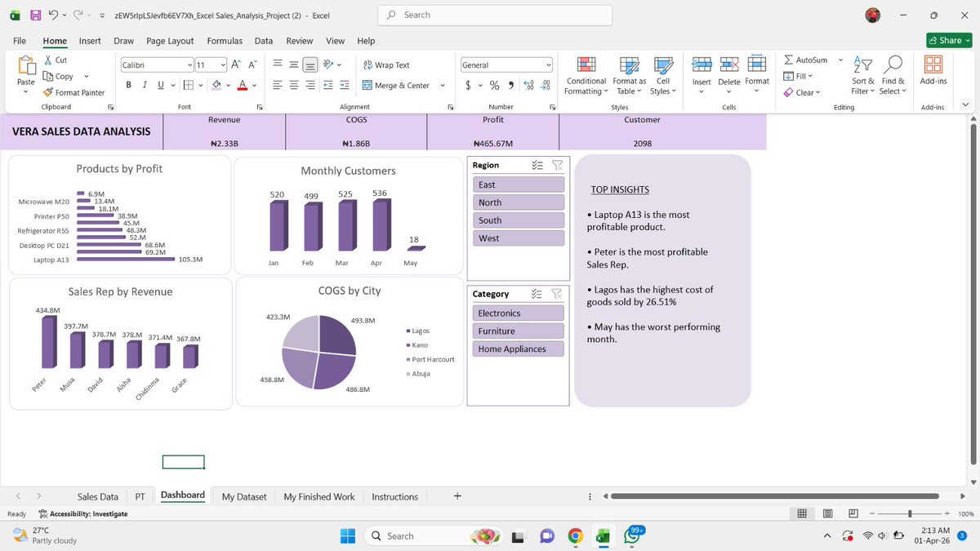Activate the Format Painter brush
This screenshot has height=551, width=980.
(x=73, y=92)
